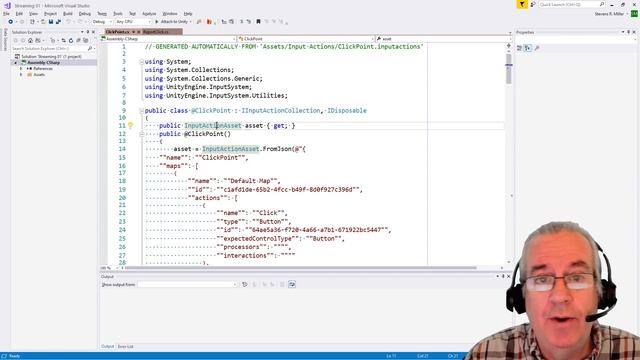
Task: Click the Navigate Backward toolbar icon
Action: coord(11,22)
